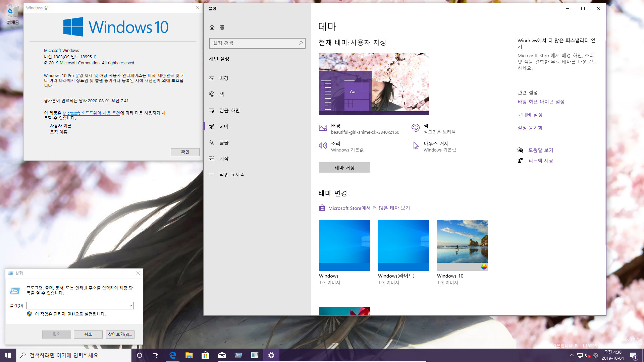Open the 글꼴 (Fonts) sidebar item
The width and height of the screenshot is (644, 362).
tap(257, 142)
